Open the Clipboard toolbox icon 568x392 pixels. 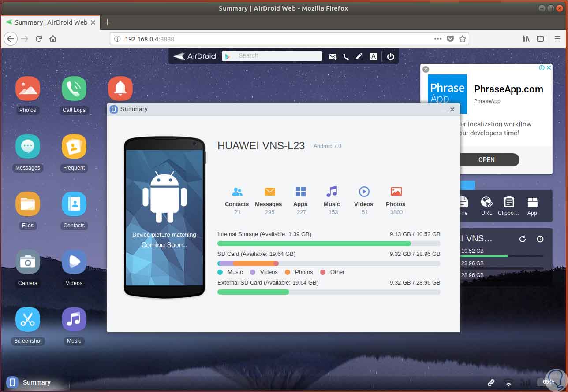click(x=509, y=206)
